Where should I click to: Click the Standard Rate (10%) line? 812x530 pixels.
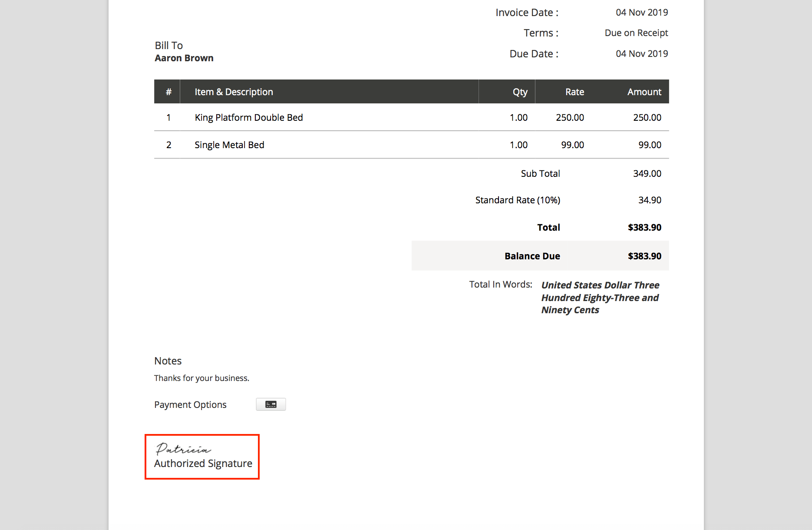point(517,200)
